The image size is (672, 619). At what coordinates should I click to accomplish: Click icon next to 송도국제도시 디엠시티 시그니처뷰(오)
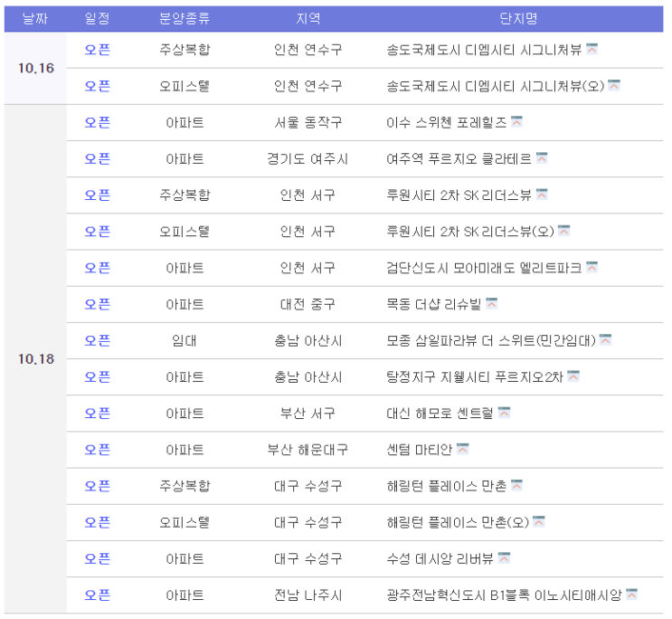(614, 85)
